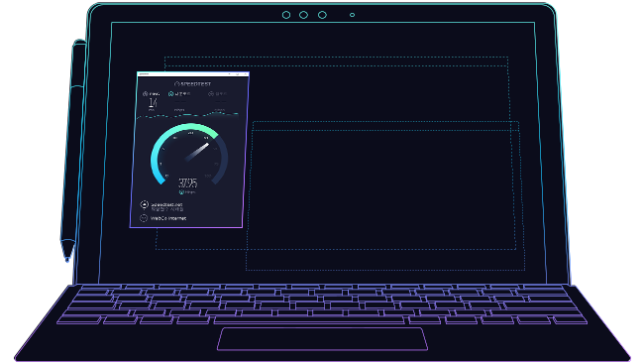
Task: Click the download speed icon
Action: pyautogui.click(x=170, y=94)
